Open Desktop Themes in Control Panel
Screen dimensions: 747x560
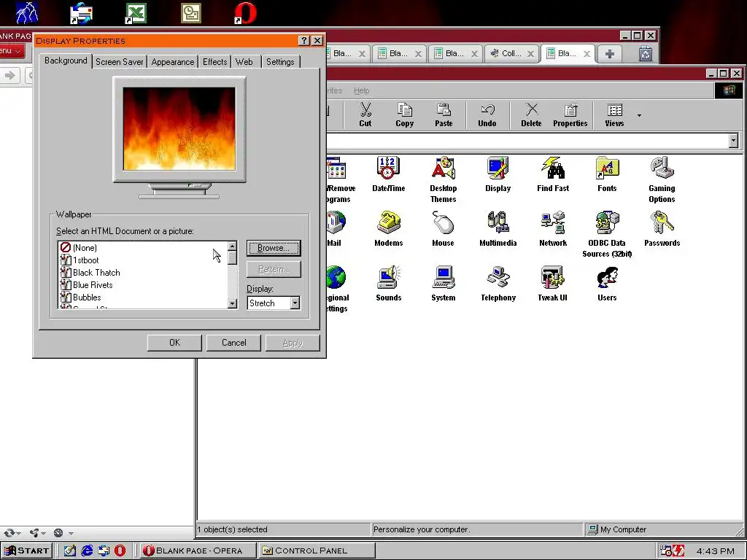443,179
